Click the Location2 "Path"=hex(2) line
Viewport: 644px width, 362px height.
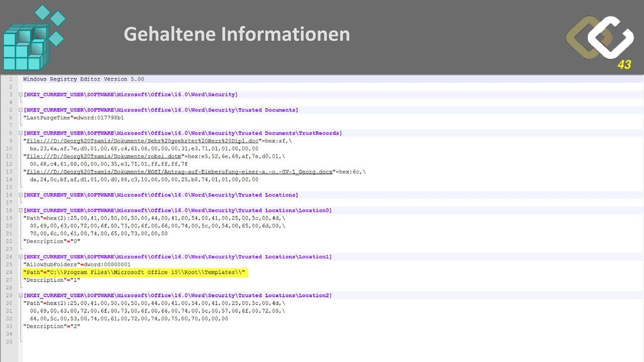coord(154,304)
